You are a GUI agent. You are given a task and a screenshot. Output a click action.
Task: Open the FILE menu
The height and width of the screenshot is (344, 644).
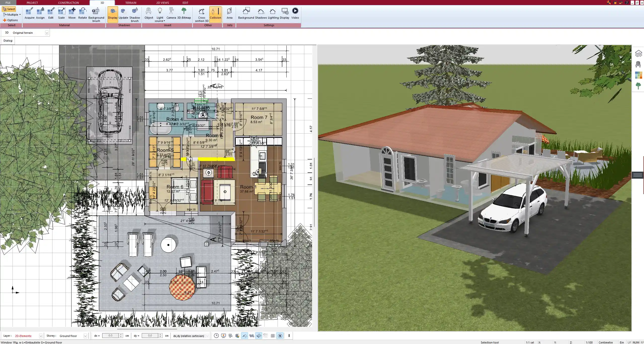8,3
